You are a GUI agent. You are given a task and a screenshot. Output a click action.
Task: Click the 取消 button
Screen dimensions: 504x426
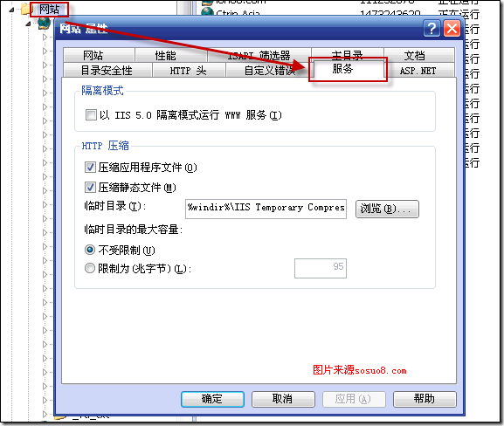point(283,399)
